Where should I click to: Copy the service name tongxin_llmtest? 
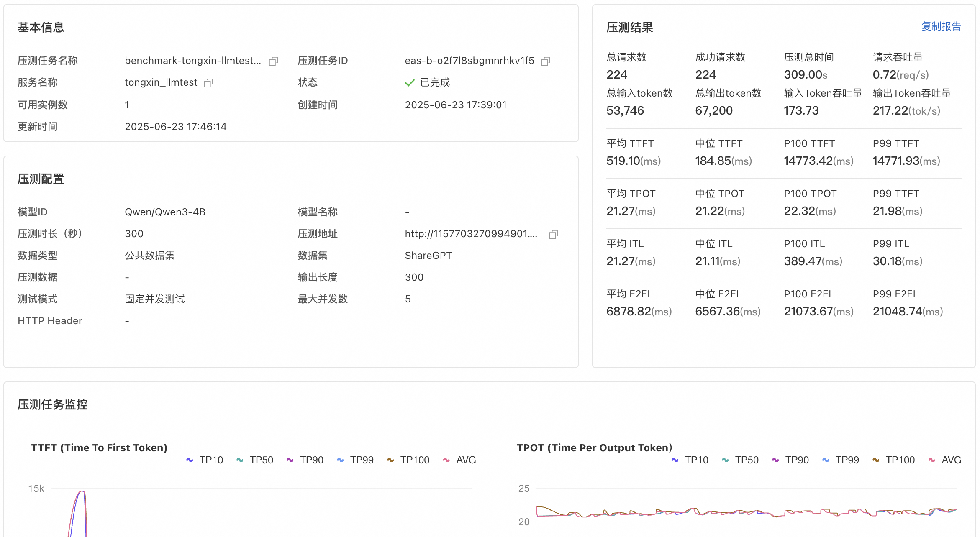(208, 82)
